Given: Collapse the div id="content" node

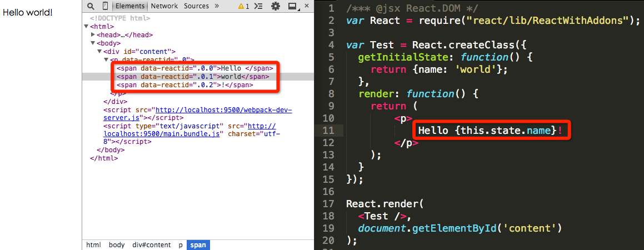Looking at the screenshot, I should [100, 52].
